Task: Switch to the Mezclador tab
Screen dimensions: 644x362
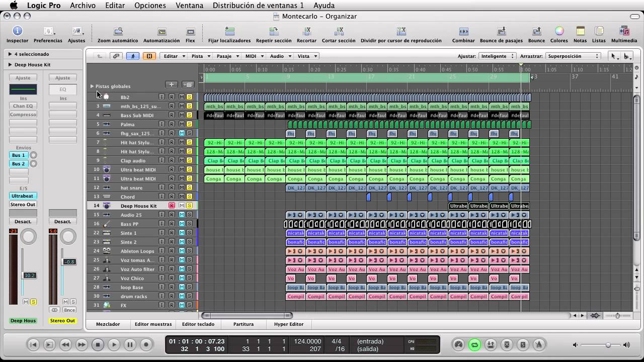Action: 108,324
